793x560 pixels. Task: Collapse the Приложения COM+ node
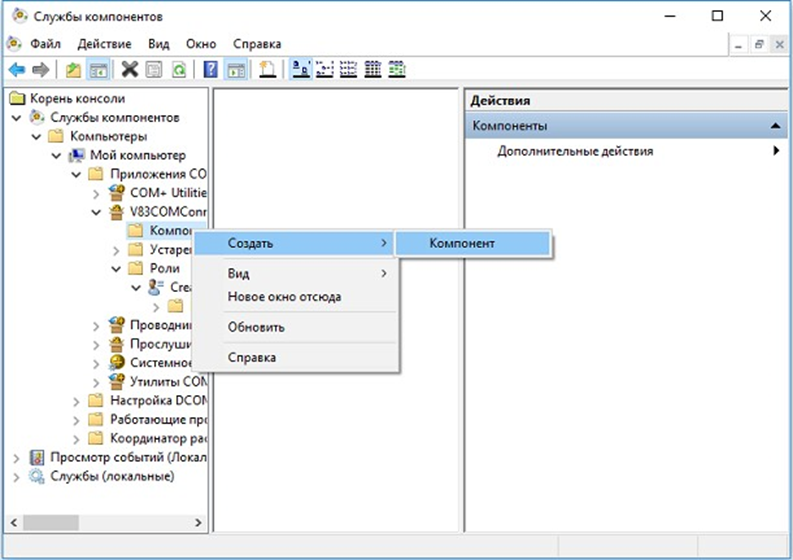pyautogui.click(x=76, y=175)
